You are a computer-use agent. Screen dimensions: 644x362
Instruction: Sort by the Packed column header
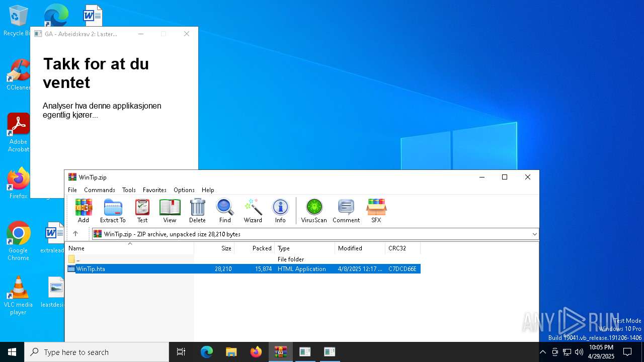pos(255,248)
